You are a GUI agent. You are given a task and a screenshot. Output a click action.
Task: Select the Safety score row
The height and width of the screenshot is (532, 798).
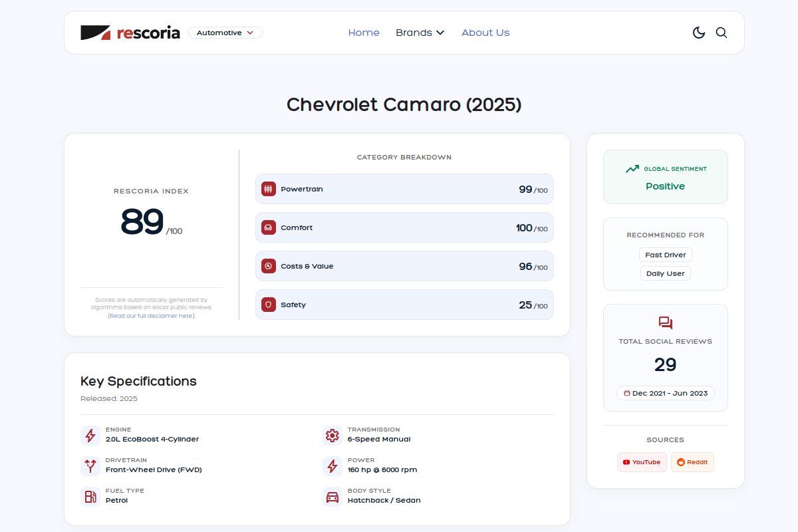(x=404, y=305)
